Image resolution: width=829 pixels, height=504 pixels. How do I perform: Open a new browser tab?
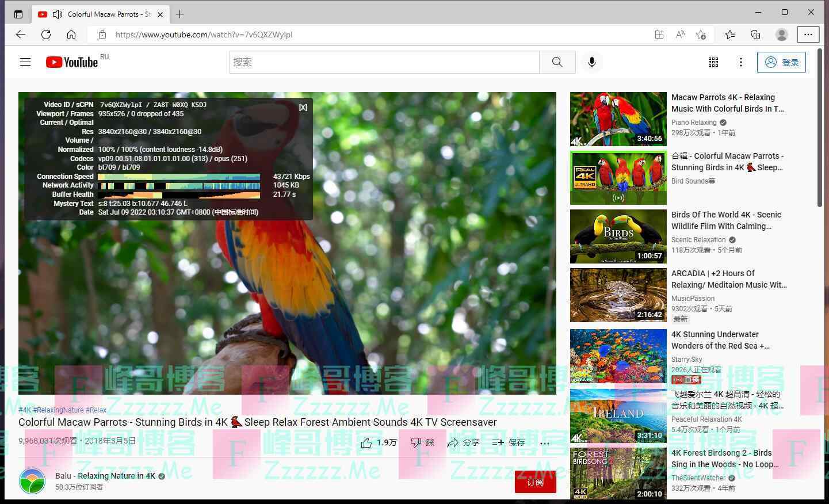(x=180, y=14)
